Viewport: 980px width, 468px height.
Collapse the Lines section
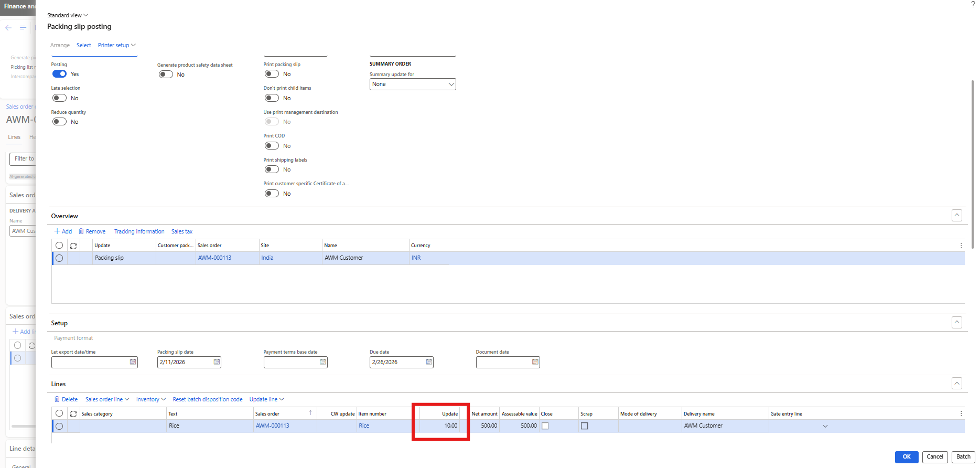(957, 384)
